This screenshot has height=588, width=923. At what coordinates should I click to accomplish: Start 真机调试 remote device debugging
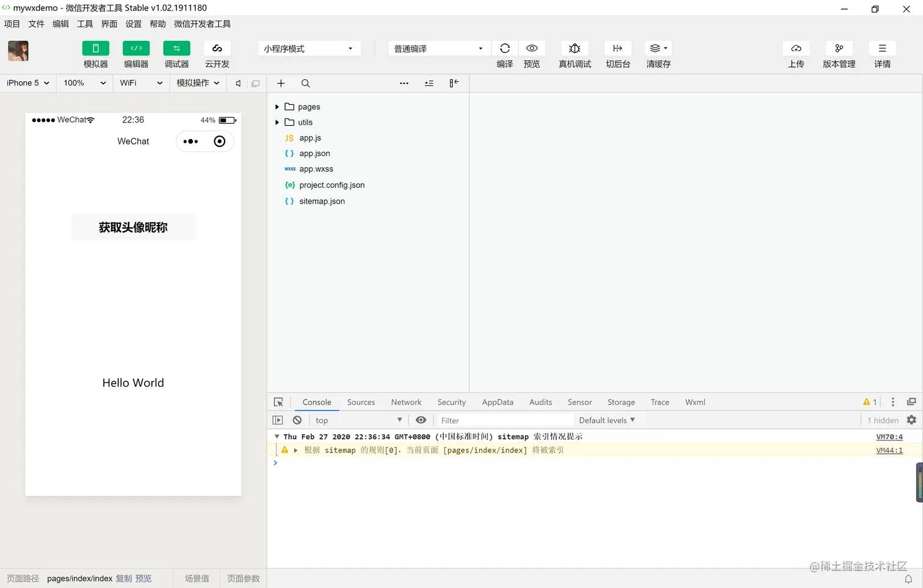tap(574, 48)
